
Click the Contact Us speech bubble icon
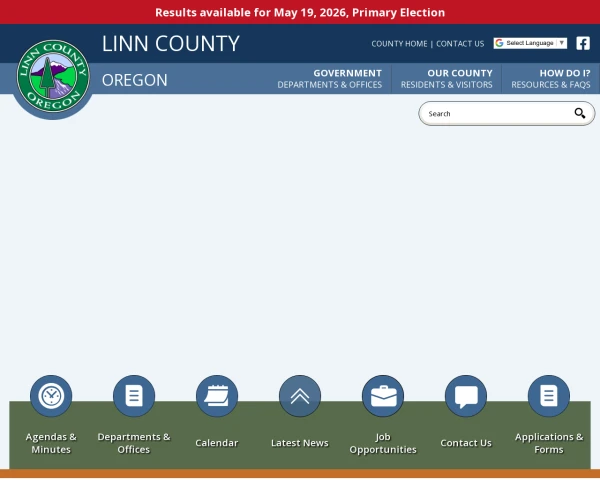tap(466, 396)
